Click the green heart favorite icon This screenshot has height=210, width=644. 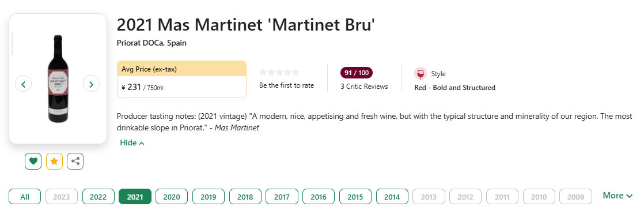click(x=33, y=161)
